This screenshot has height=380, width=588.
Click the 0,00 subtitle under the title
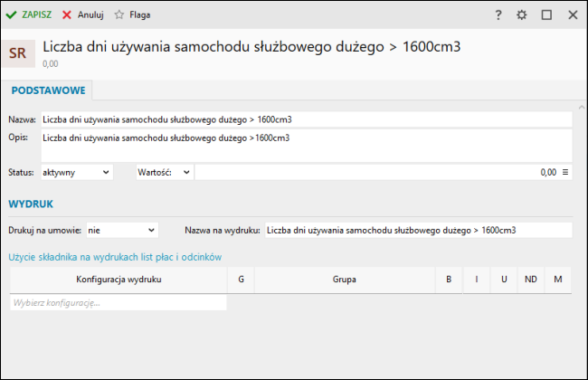51,63
